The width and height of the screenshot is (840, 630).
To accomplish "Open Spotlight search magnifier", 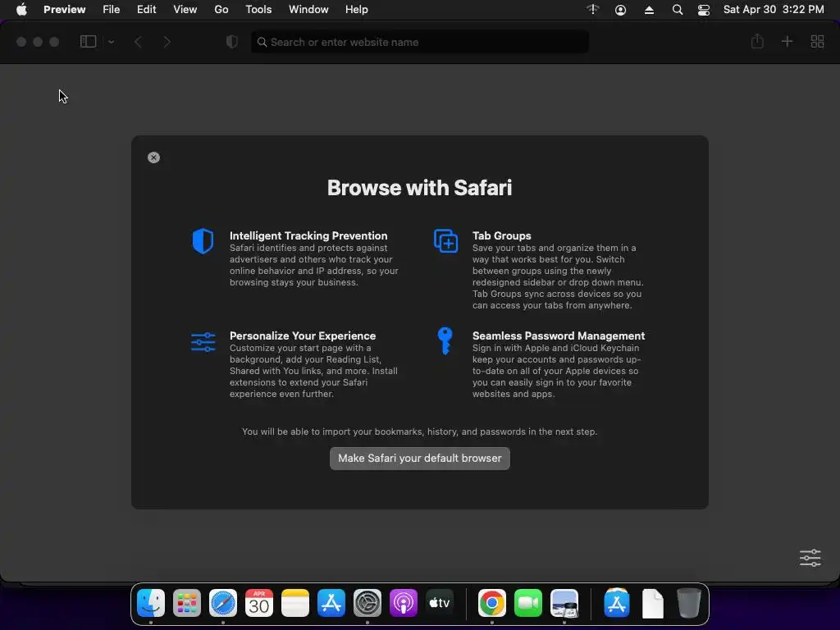I will coord(677,10).
